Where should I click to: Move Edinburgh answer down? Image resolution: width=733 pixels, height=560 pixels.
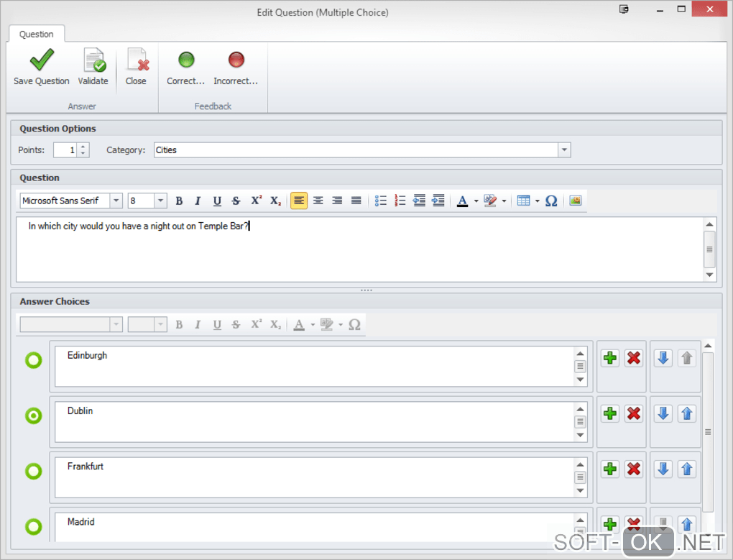coord(663,358)
